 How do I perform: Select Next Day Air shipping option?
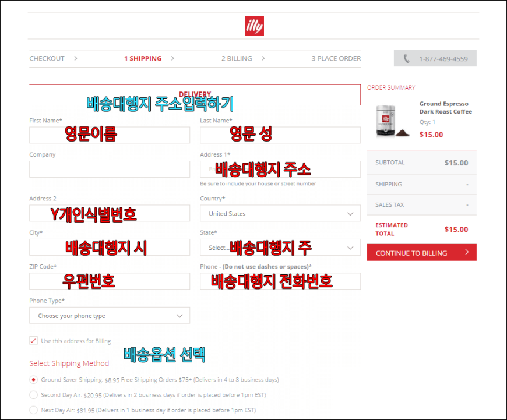pos(33,410)
